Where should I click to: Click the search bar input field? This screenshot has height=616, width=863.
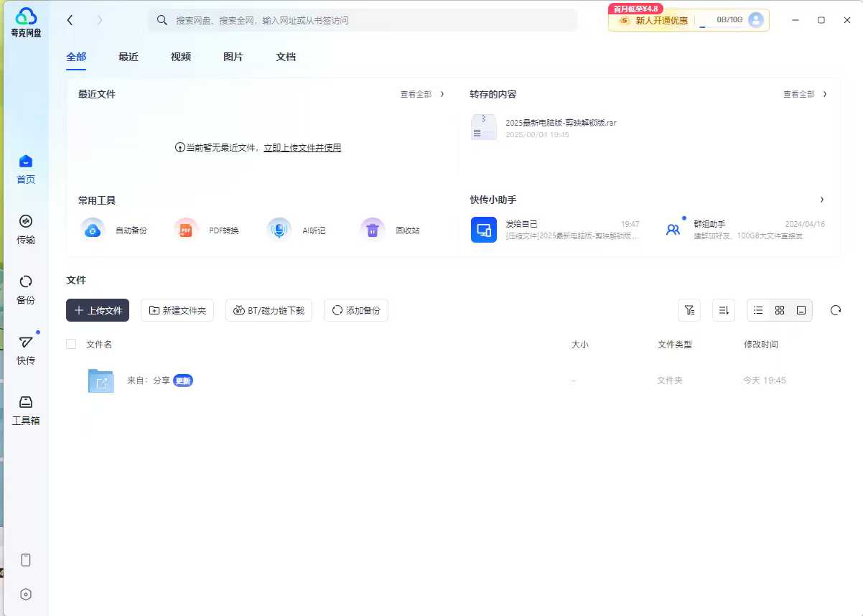coord(363,20)
